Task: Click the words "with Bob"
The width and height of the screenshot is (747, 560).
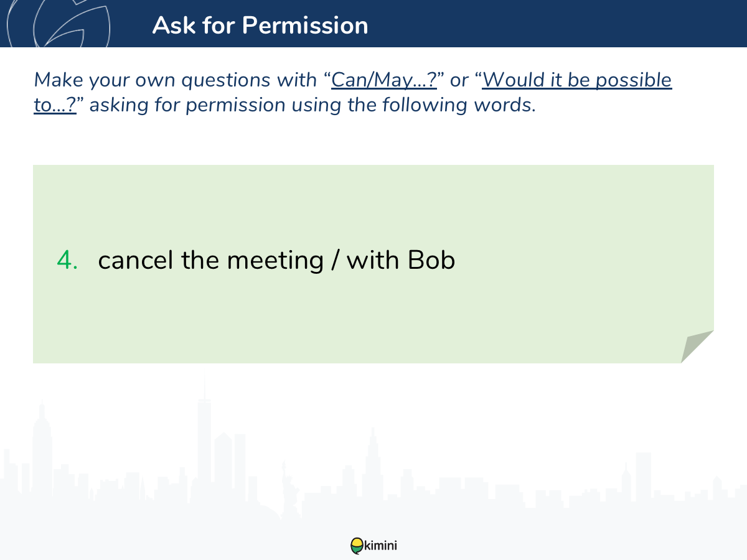Action: tap(401, 260)
